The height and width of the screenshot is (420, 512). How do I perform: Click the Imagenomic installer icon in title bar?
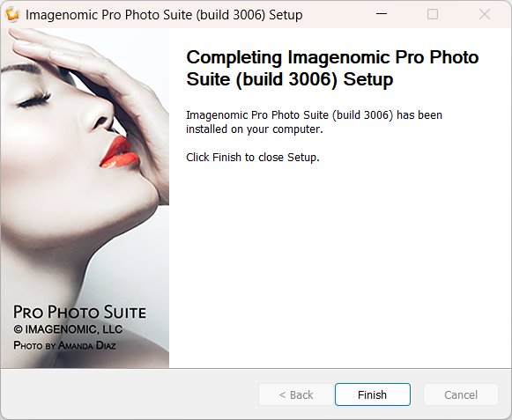click(x=12, y=15)
